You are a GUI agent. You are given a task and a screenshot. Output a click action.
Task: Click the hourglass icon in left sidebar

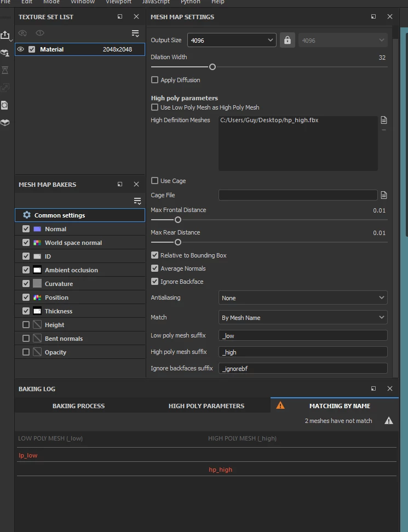[5, 70]
